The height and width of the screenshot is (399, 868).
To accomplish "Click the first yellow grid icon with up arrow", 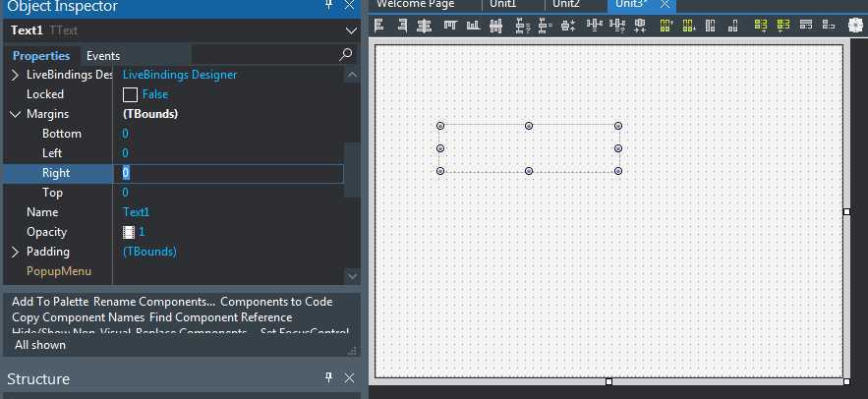I will point(665,25).
